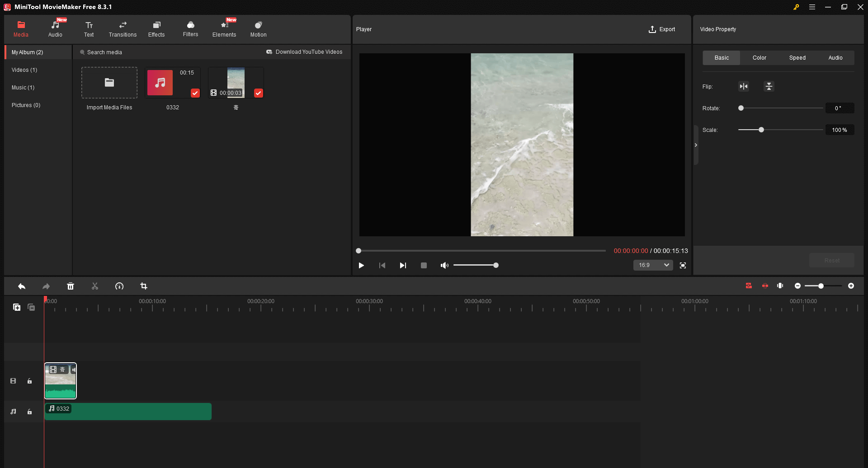The image size is (868, 468).
Task: Click the Export button
Action: 662,29
